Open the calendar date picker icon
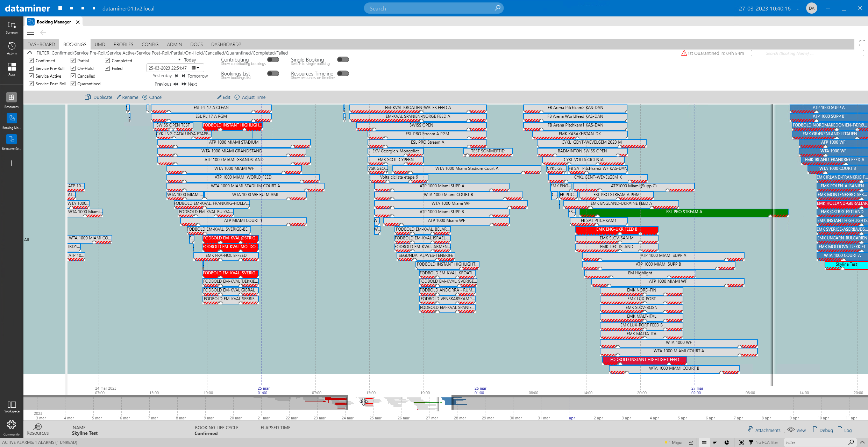The width and height of the screenshot is (868, 447). (194, 68)
